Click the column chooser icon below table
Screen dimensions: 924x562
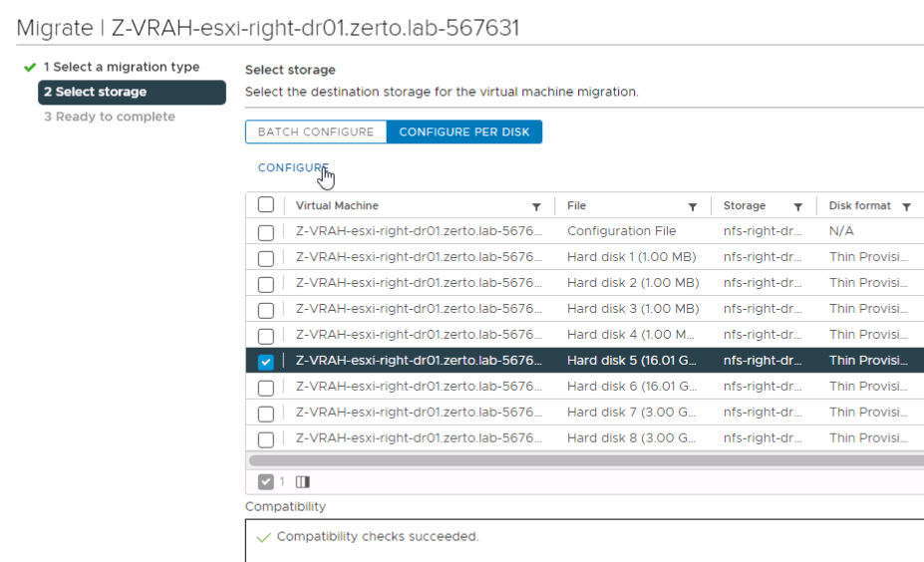pyautogui.click(x=302, y=482)
